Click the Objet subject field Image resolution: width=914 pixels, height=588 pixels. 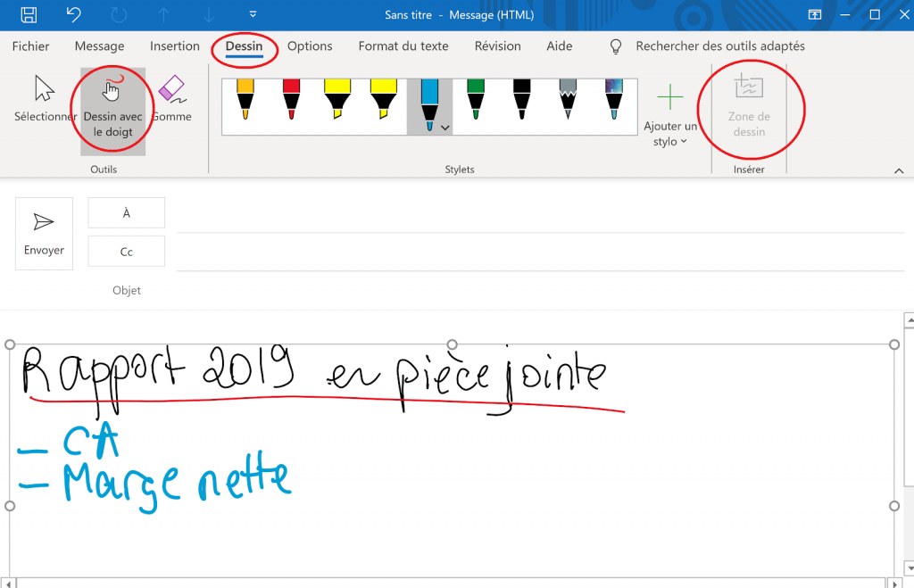click(540, 290)
